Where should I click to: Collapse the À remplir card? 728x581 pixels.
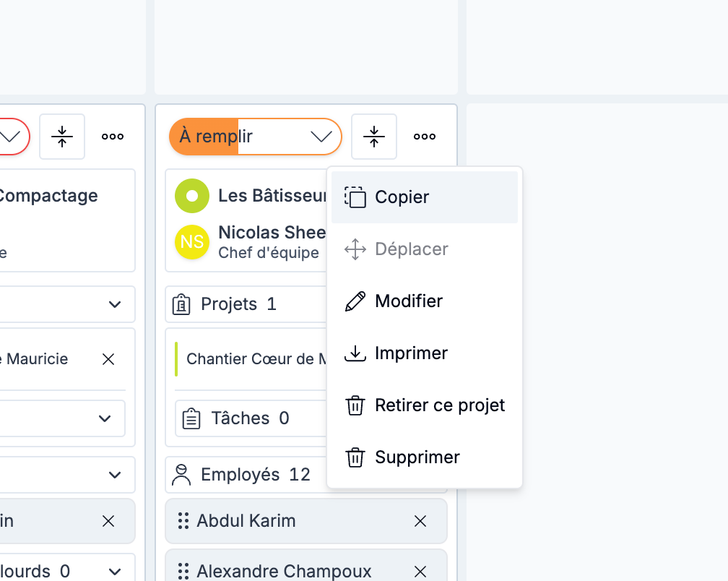point(373,137)
